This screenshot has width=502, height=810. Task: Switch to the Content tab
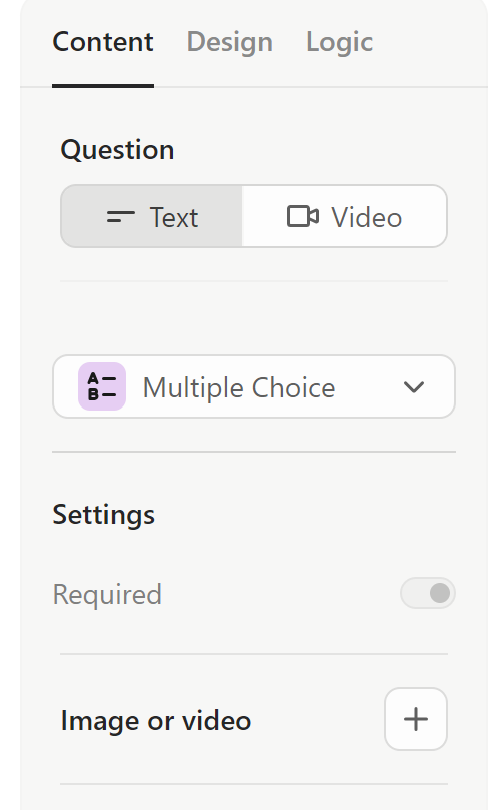point(103,42)
